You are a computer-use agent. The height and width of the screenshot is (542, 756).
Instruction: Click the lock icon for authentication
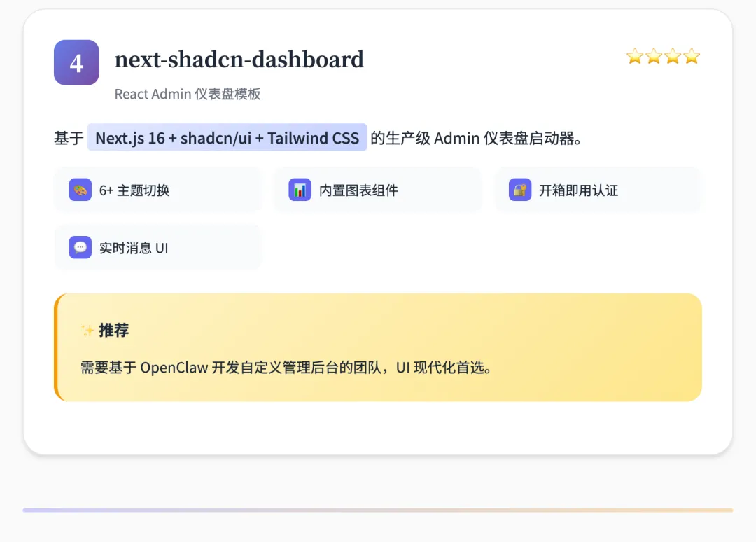[519, 190]
